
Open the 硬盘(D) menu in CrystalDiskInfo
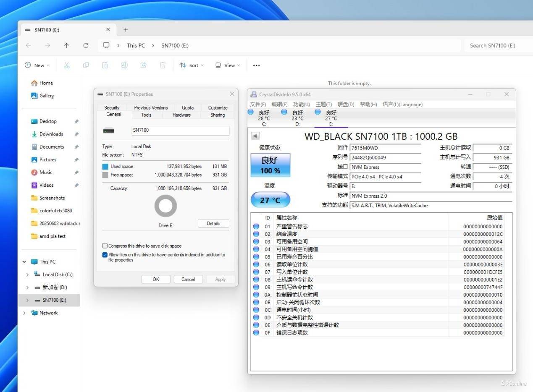(346, 105)
